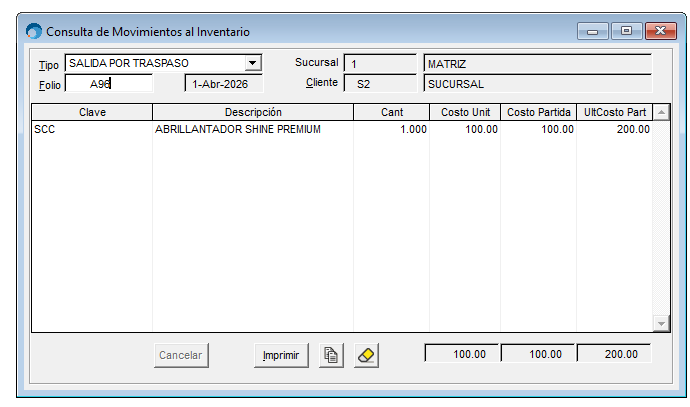Click the Imprimir button
Viewport: 690px width, 407px height.
click(x=281, y=355)
